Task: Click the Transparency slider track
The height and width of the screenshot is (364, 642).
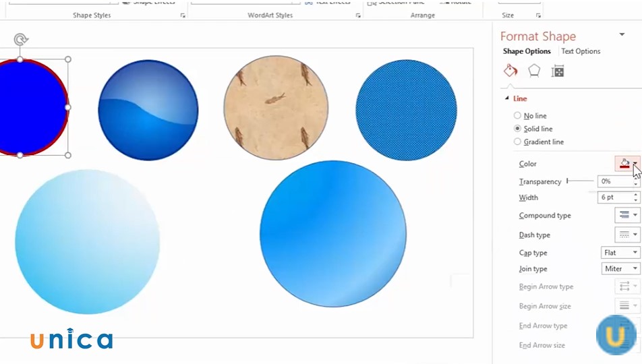Action: click(x=580, y=181)
